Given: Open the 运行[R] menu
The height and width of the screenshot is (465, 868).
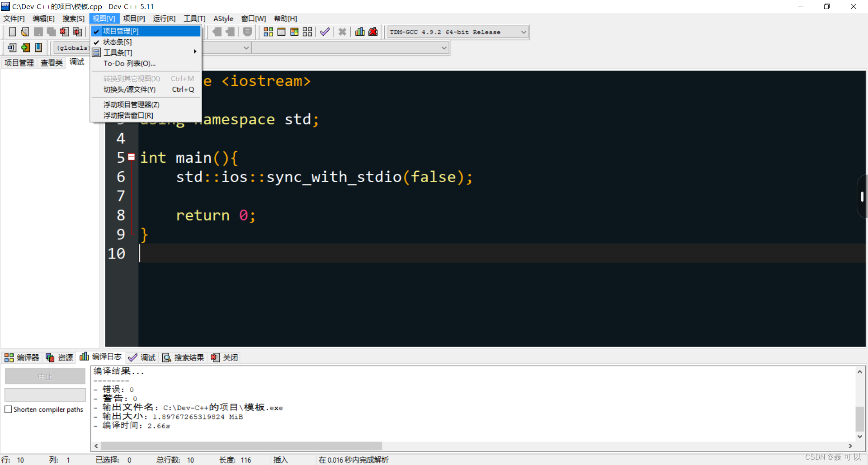Looking at the screenshot, I should [164, 19].
